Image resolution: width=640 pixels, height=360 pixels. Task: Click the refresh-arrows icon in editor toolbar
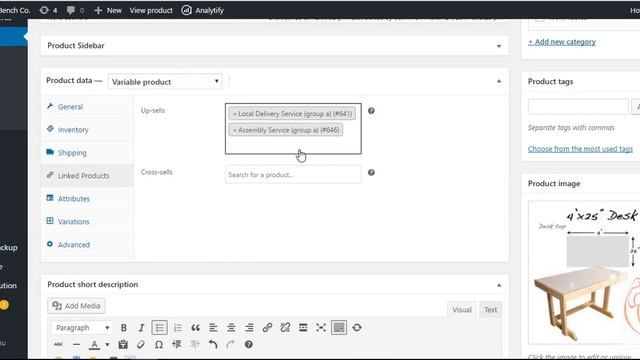(x=357, y=328)
